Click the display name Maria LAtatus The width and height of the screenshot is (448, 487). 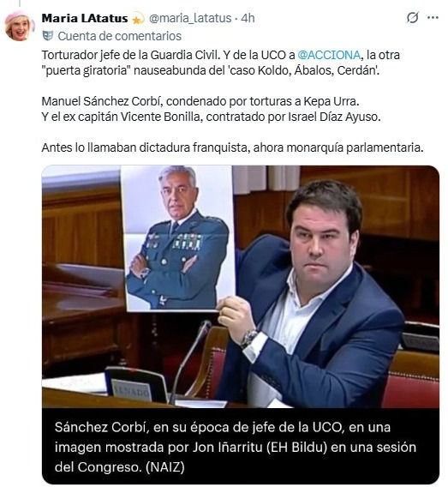(x=85, y=18)
